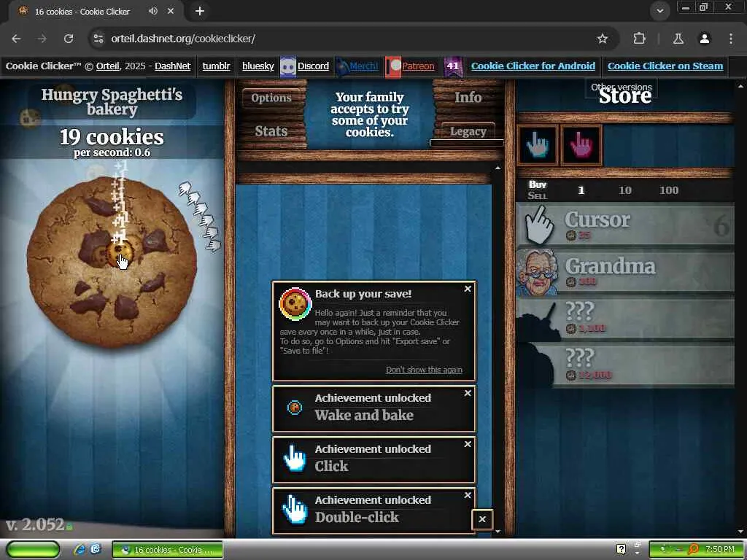Dismiss the Click achievement notification
The width and height of the screenshot is (747, 560).
click(468, 444)
